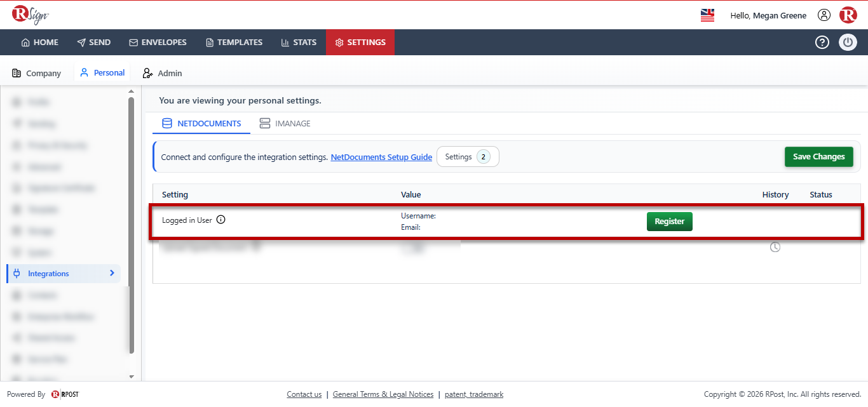The height and width of the screenshot is (407, 868).
Task: Open the TEMPLATES page
Action: 234,43
